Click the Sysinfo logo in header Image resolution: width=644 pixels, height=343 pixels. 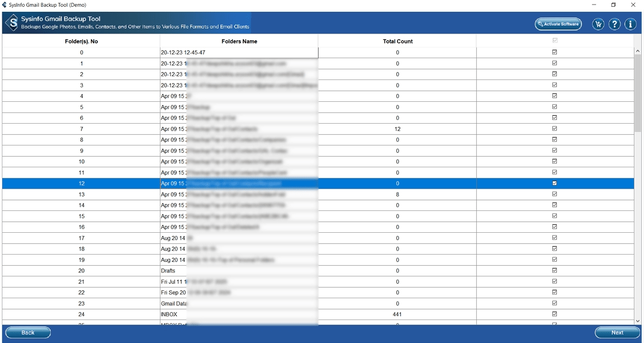pos(13,22)
